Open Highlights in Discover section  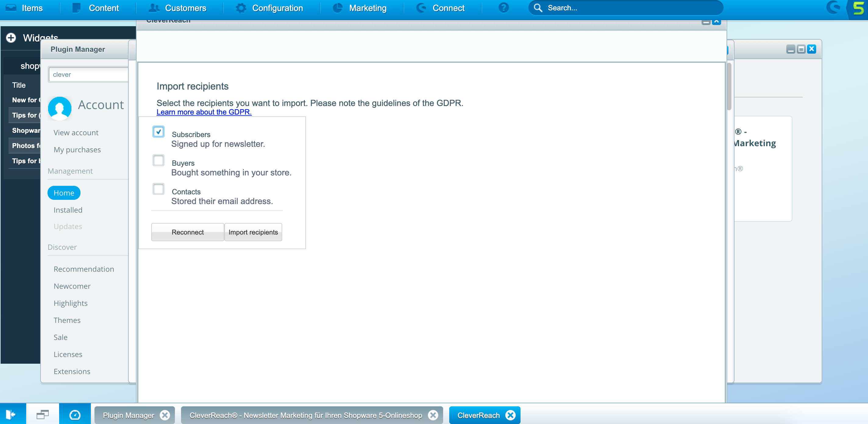click(x=70, y=303)
